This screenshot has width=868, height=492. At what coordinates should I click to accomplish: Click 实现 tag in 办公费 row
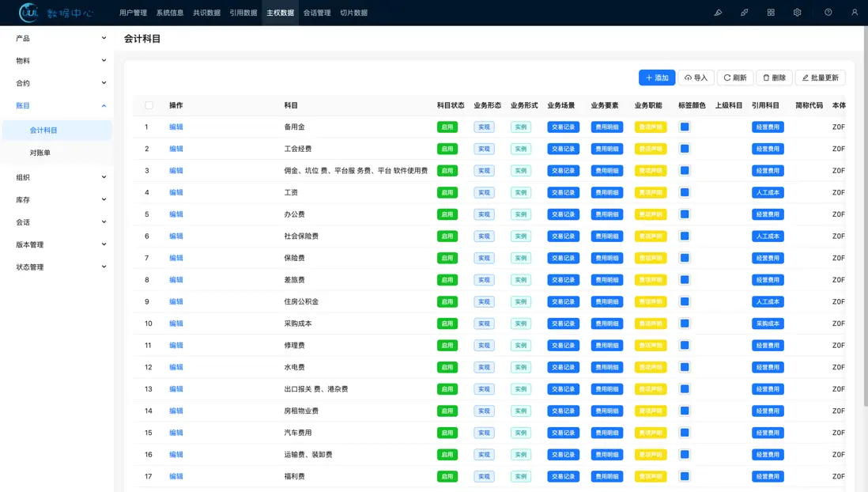click(x=484, y=214)
